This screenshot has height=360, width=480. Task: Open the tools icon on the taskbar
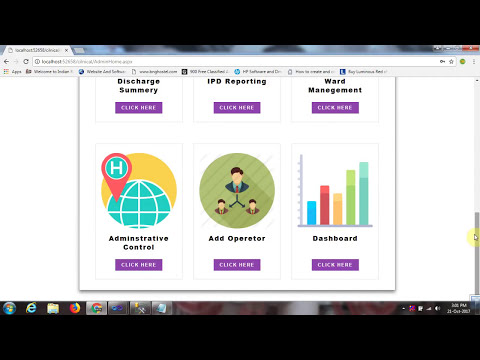pos(140,308)
